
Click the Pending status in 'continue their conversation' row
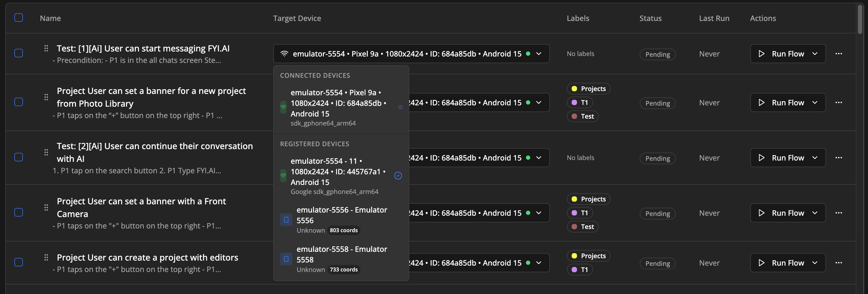[x=658, y=158]
